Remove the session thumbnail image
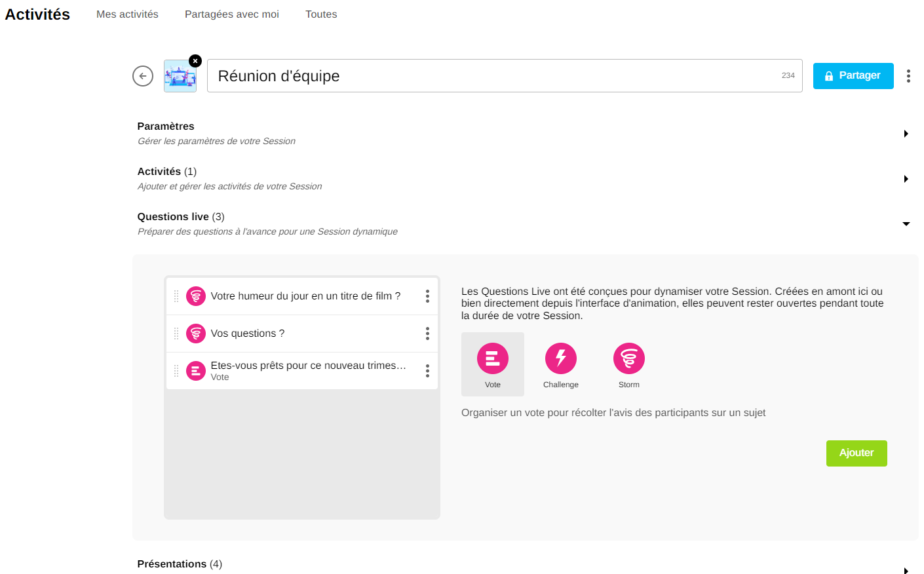Screen dimensions: 924x574 pyautogui.click(x=195, y=61)
